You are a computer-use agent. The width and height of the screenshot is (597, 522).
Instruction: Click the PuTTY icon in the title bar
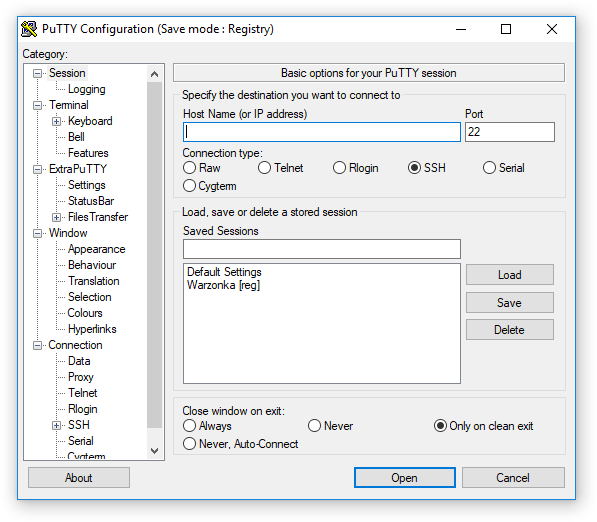pyautogui.click(x=29, y=29)
